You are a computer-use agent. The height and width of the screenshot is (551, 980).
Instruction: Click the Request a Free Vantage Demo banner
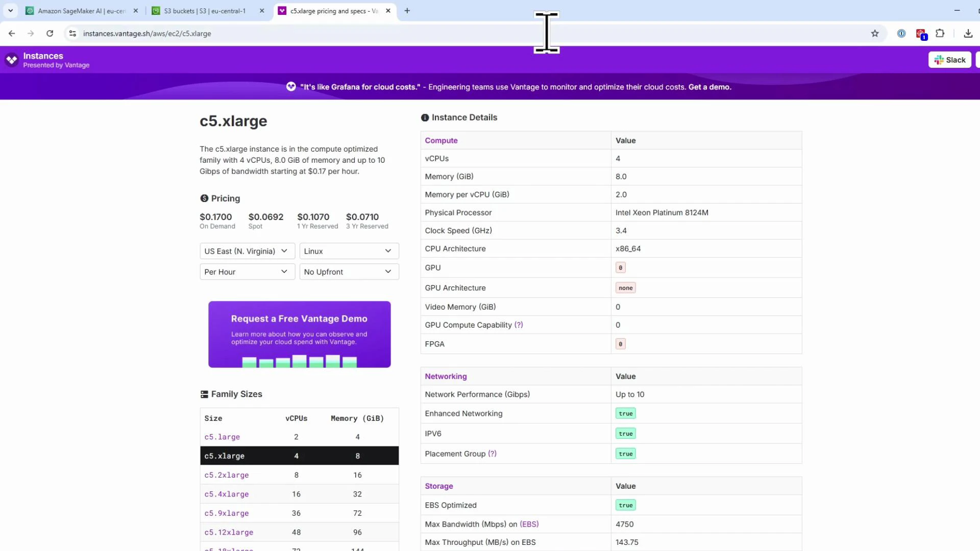299,334
